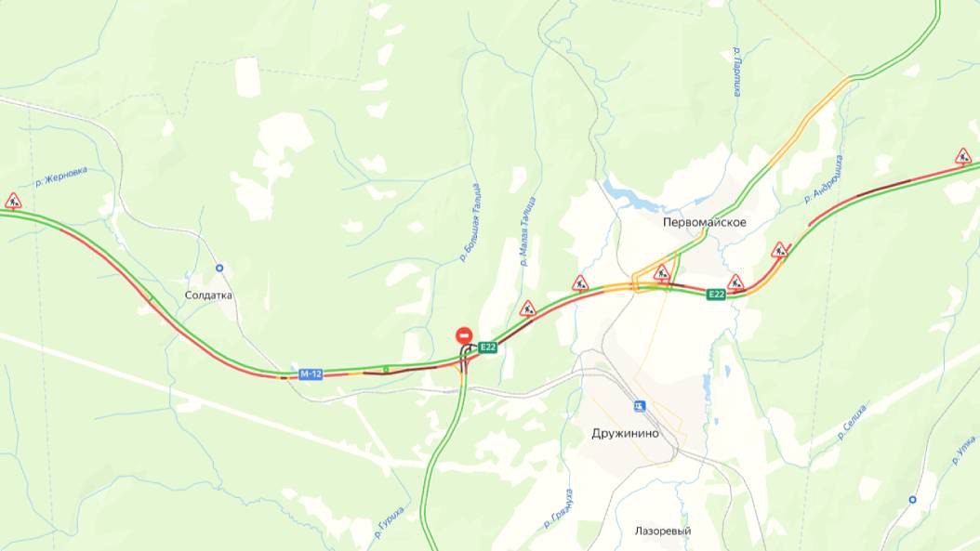
Task: Select the р. Парлиха river label
Action: [737, 72]
